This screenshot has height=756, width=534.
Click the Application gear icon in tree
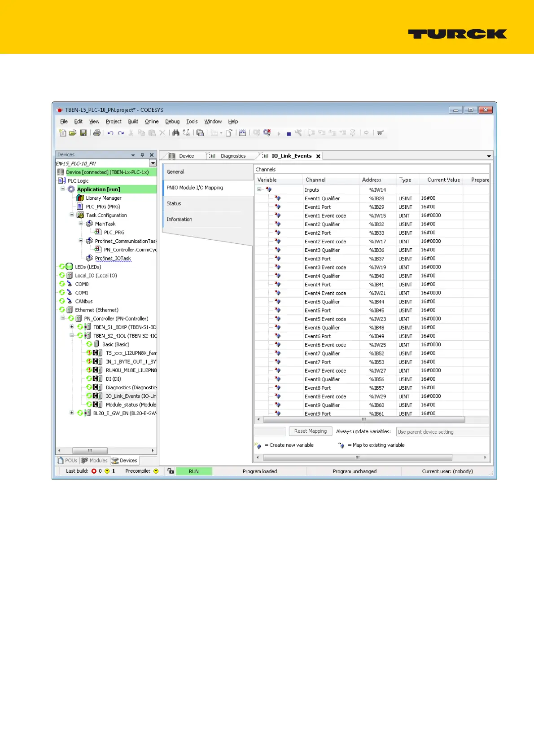coord(71,189)
